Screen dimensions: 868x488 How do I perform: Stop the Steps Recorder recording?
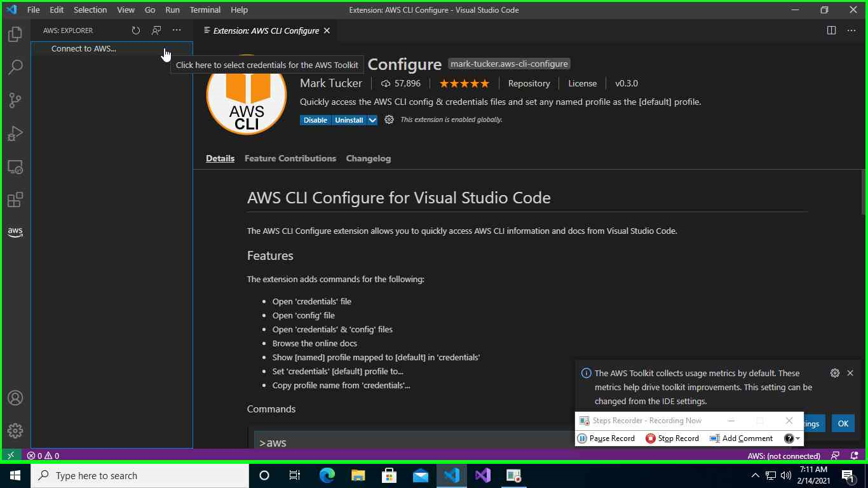[672, 438]
